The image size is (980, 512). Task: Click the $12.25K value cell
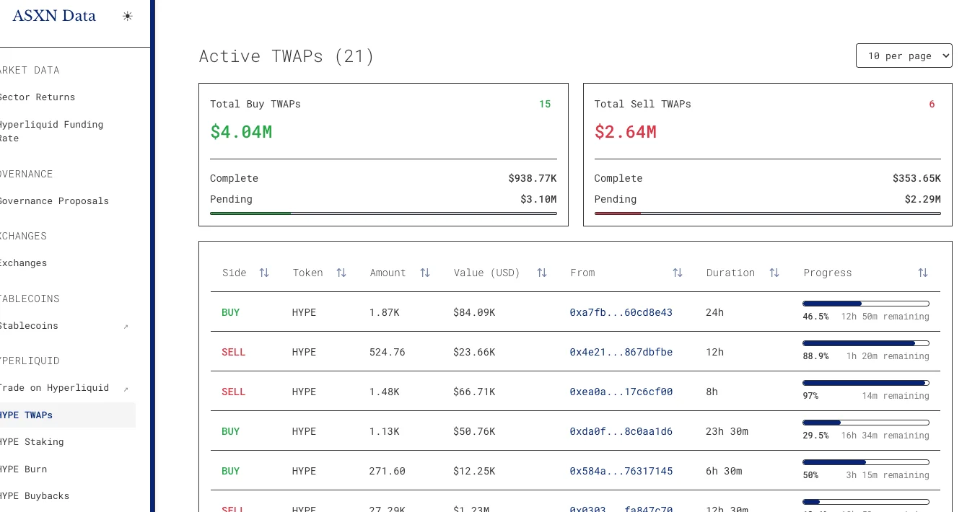pyautogui.click(x=474, y=471)
